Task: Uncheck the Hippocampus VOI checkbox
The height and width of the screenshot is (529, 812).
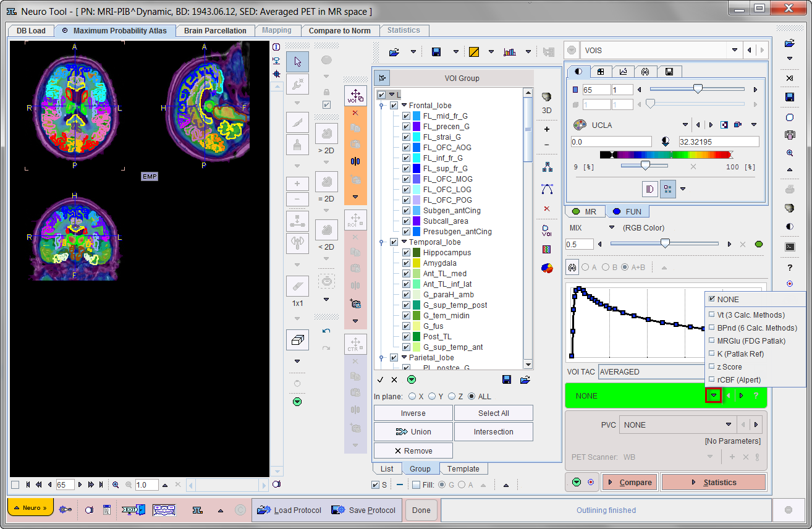Action: (406, 253)
